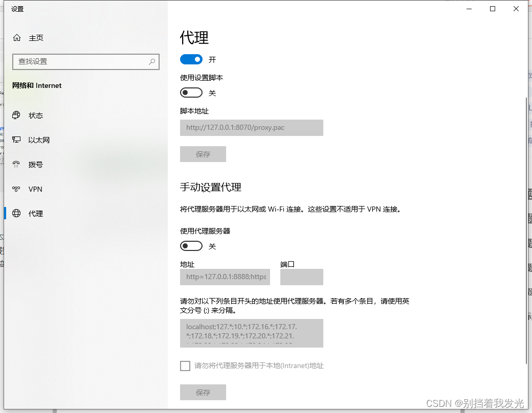Toggle off the 自动检测设置 switch showing 开
Screen dimensions: 532x413
(x=191, y=59)
